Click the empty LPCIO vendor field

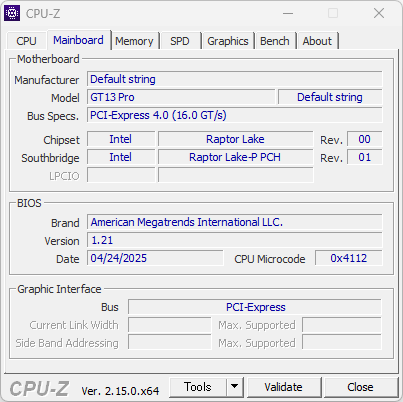click(121, 175)
